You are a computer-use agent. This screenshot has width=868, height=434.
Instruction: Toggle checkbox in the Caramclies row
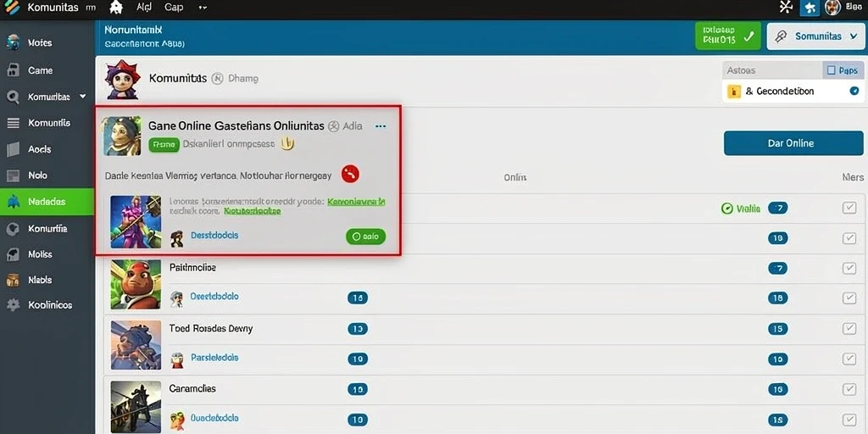(x=849, y=390)
